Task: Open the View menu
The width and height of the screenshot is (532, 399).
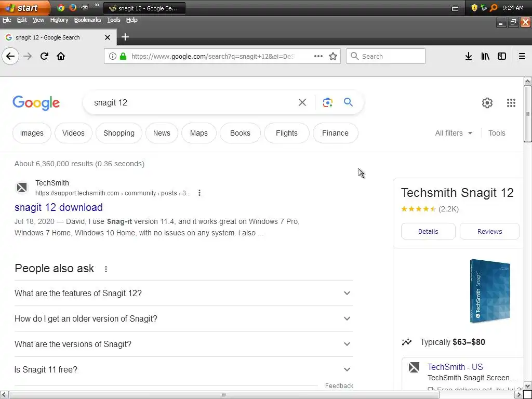Action: coord(38,20)
